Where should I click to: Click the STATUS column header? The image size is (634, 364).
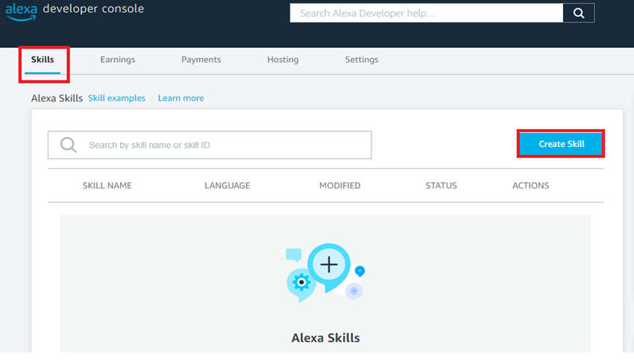point(441,186)
